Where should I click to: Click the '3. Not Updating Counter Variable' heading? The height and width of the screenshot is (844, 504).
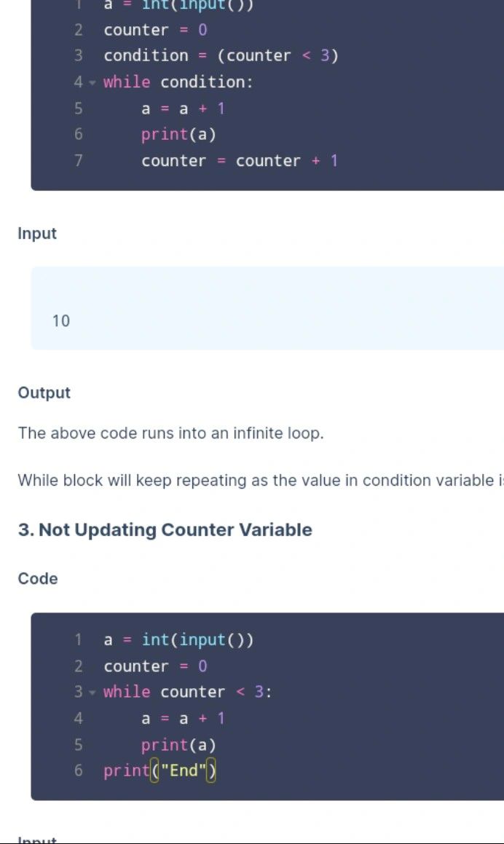[x=165, y=530]
